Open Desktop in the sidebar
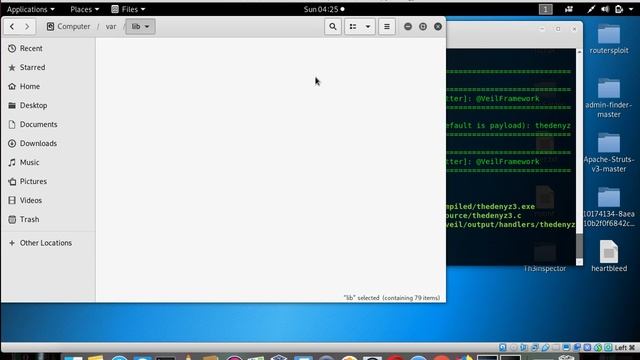This screenshot has width=640, height=360. tap(48, 105)
